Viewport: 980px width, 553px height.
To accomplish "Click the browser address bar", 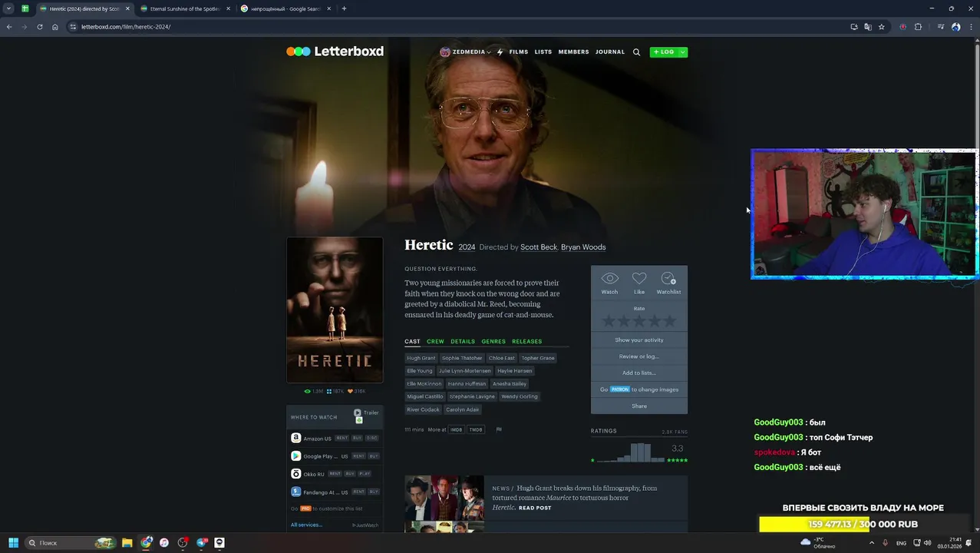I will click(x=460, y=27).
